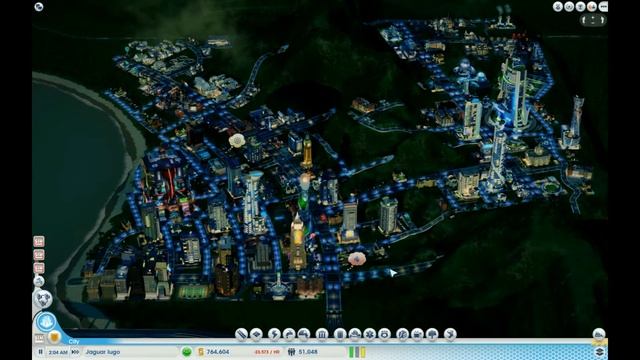Open the orange mayor approval icon

pyautogui.click(x=54, y=337)
